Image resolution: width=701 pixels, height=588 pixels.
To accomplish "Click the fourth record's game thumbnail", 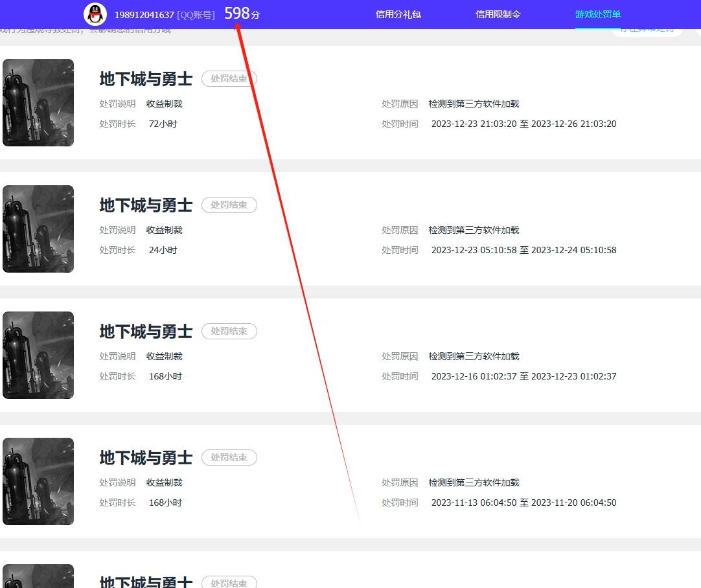I will (x=38, y=481).
